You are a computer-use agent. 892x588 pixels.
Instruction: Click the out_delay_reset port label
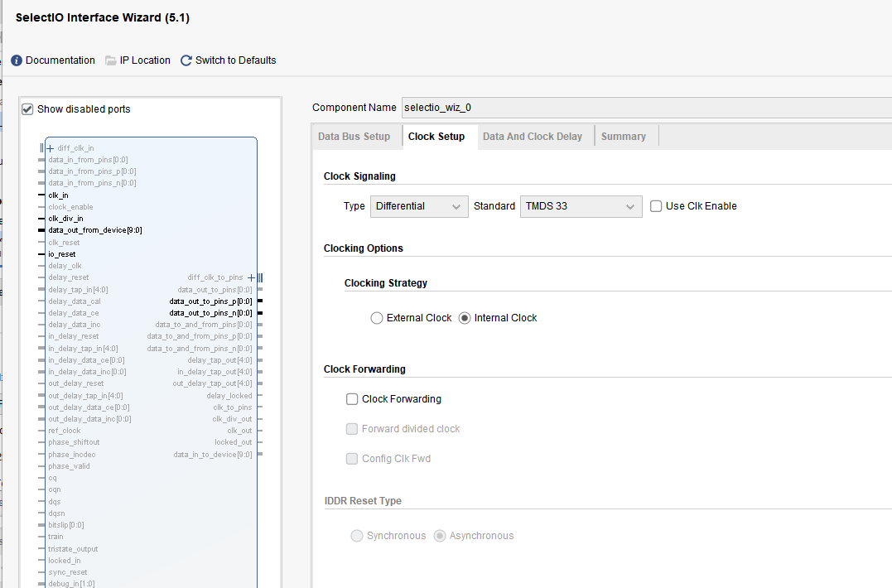(x=76, y=383)
